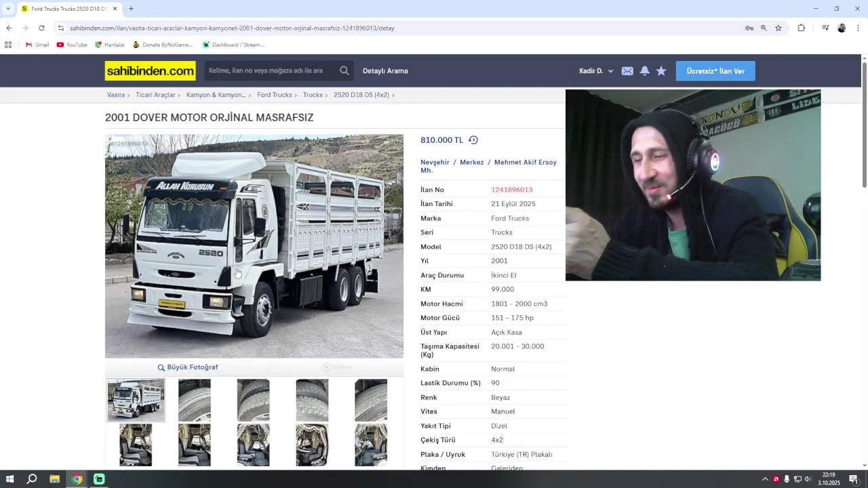This screenshot has width=868, height=488.
Task: Open a new browser tab
Action: (x=131, y=9)
